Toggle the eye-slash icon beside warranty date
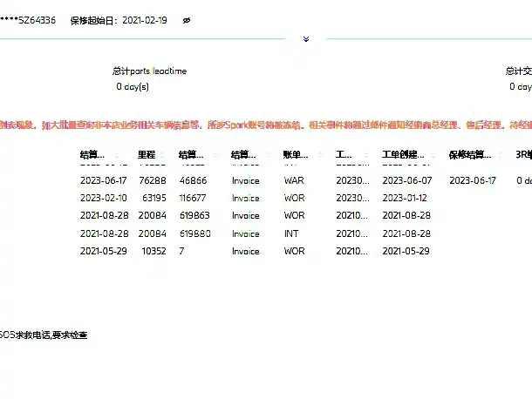532x399 pixels. pyautogui.click(x=187, y=21)
